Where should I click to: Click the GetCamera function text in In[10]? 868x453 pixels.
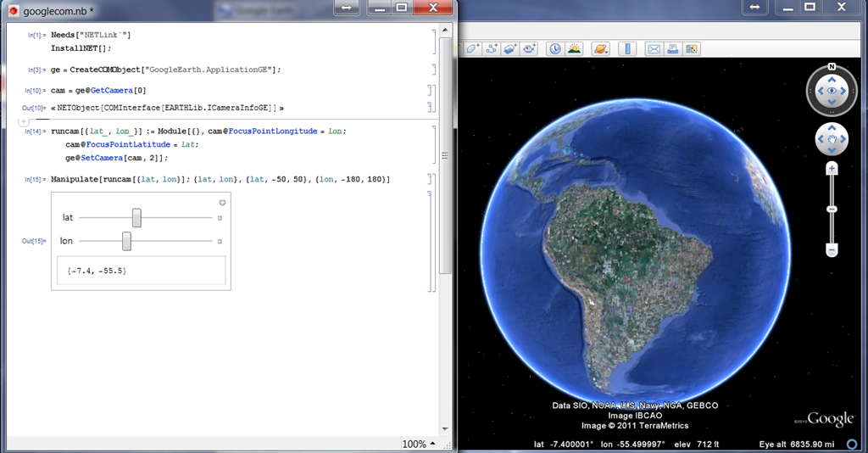pos(112,90)
